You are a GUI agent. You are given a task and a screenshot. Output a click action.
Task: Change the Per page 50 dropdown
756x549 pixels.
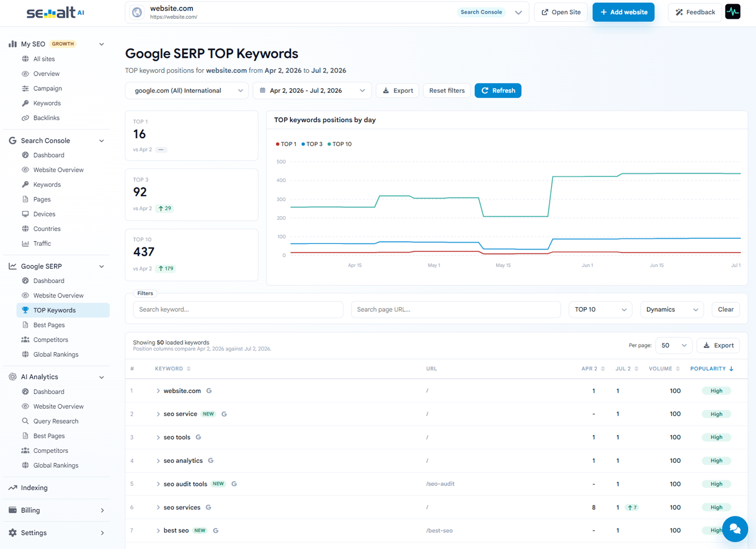click(x=674, y=345)
